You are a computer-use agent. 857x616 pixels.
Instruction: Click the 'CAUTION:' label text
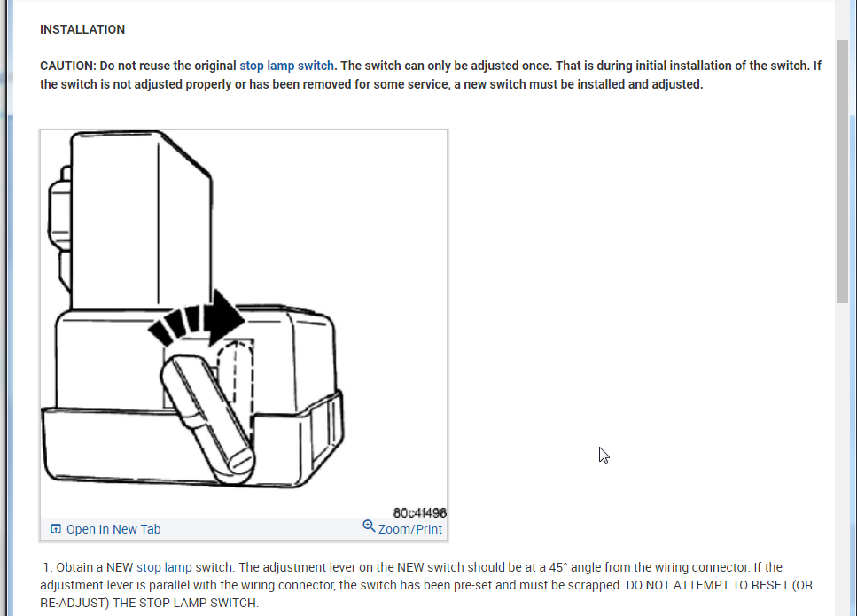[67, 66]
